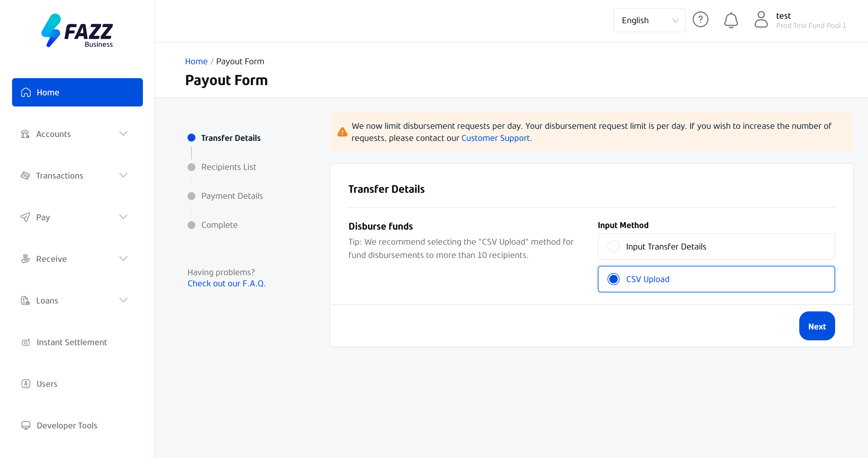Open Accounts sidebar menu item
The image size is (868, 458).
(77, 134)
